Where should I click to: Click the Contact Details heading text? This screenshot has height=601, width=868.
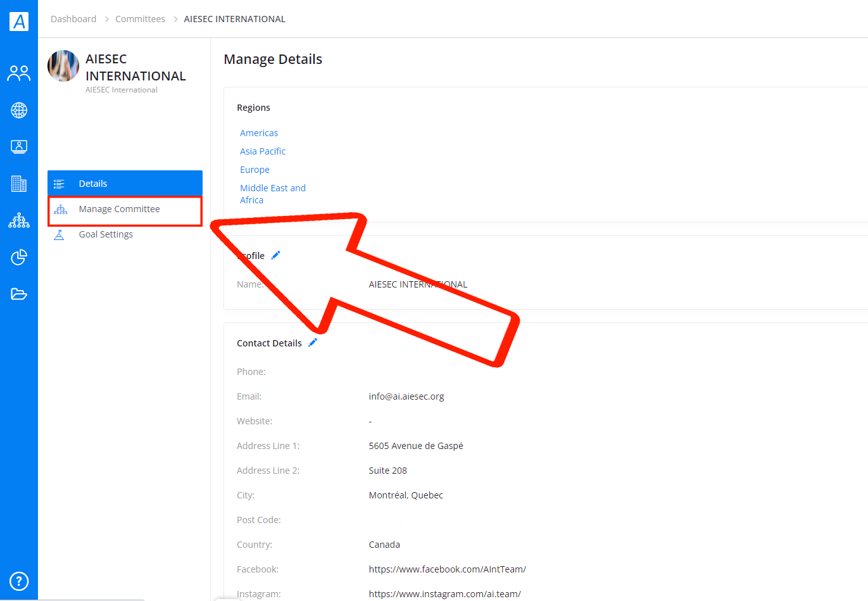coord(269,343)
